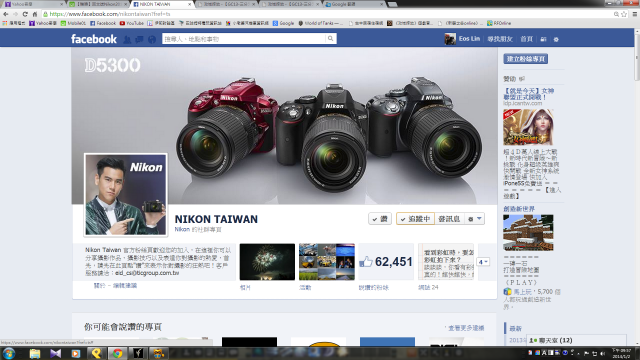This screenshot has height=360, width=640.
Task: Open the 網誌 notes thumbnail
Action: 446,262
